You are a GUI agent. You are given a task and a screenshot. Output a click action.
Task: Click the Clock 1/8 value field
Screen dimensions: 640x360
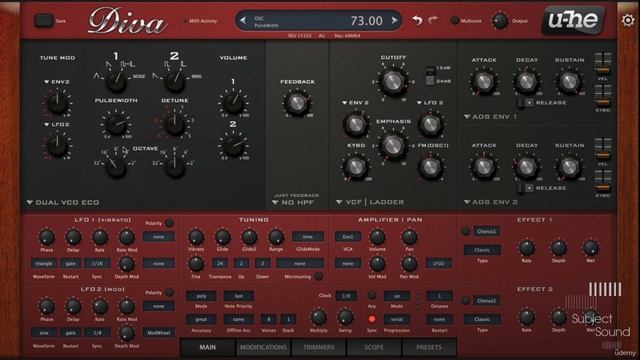(346, 296)
